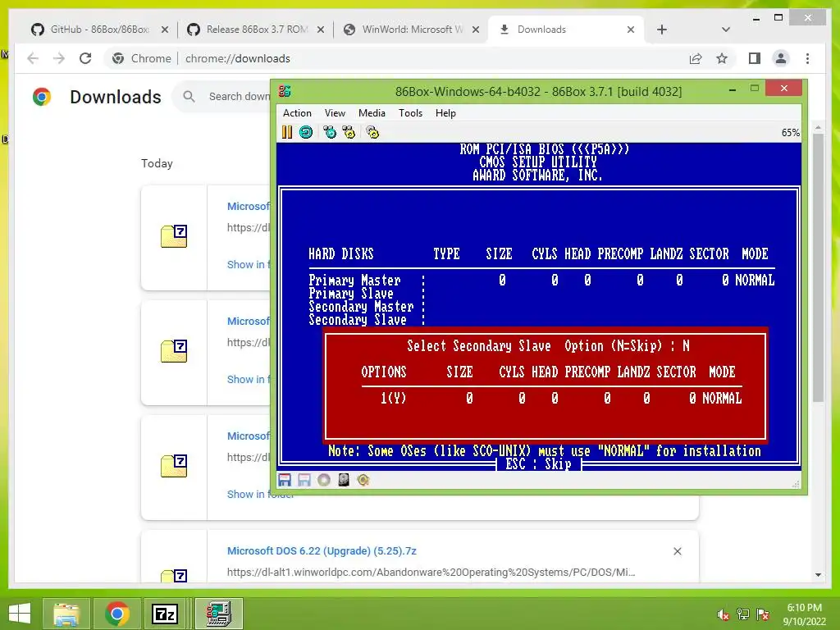This screenshot has height=630, width=840.
Task: Open the 86Box Media menu
Action: pos(372,113)
